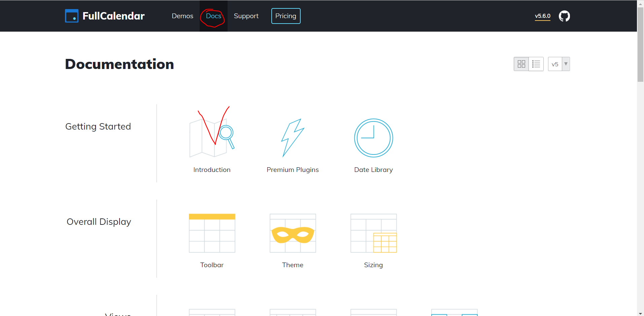Click the FullCalendar brand name
This screenshot has height=316, width=644.
[x=113, y=16]
